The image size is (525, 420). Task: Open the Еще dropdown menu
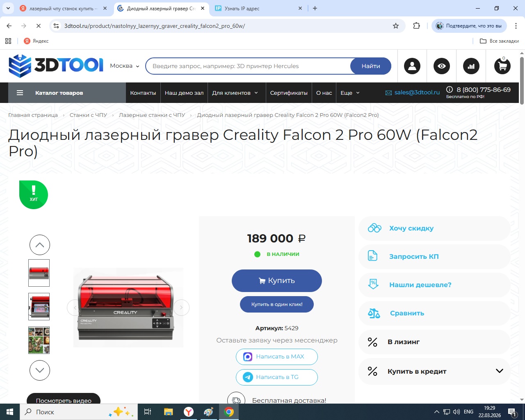(x=350, y=93)
